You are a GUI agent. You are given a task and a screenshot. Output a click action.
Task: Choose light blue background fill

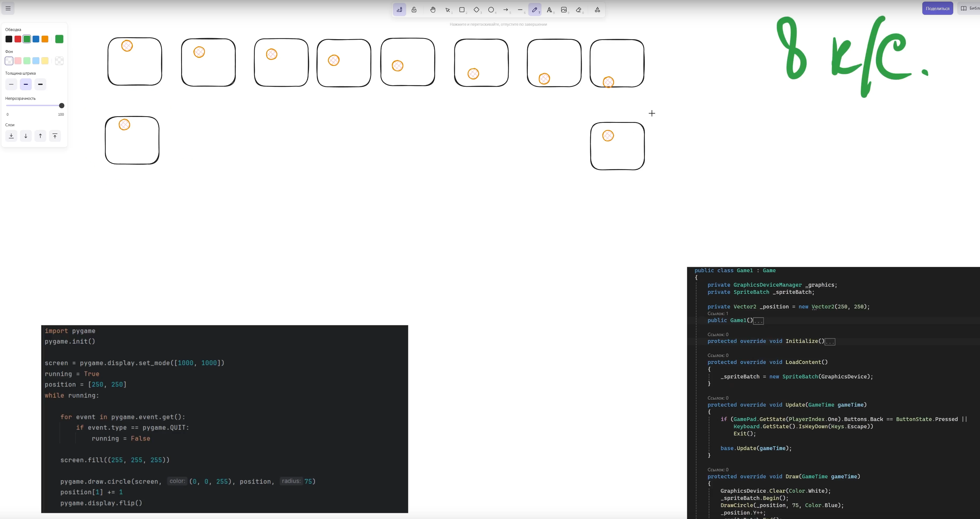click(x=36, y=61)
